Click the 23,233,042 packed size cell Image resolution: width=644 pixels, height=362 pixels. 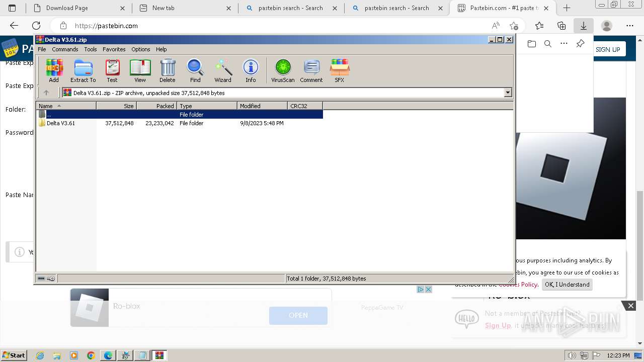tap(159, 123)
